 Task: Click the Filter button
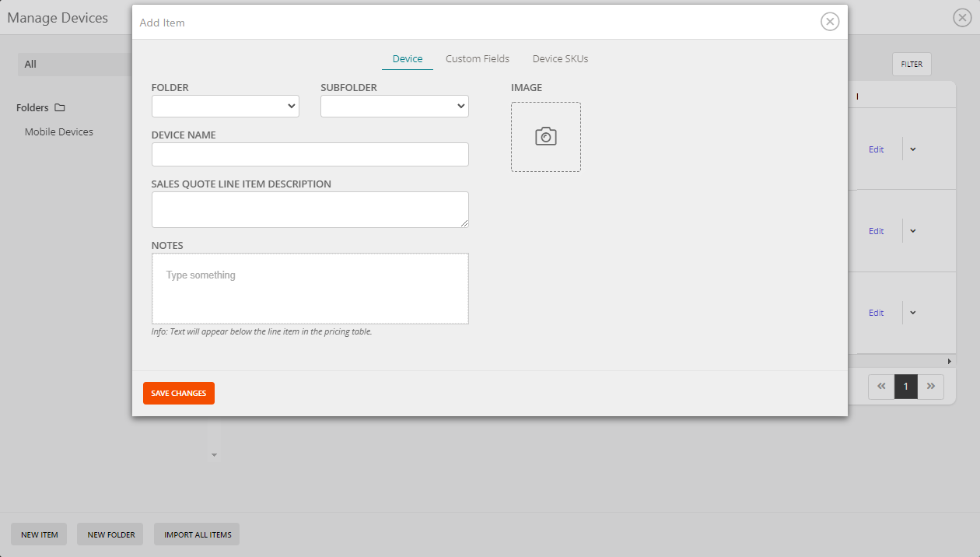(912, 65)
